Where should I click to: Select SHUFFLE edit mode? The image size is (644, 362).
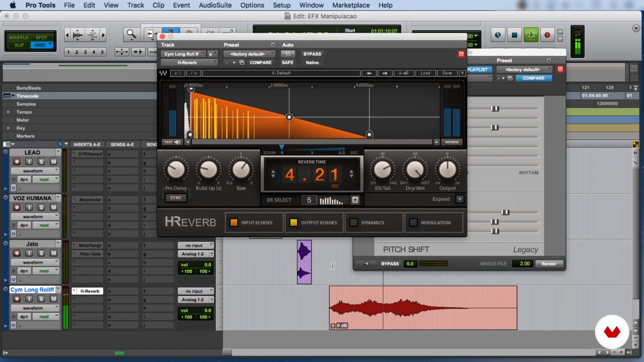click(18, 38)
